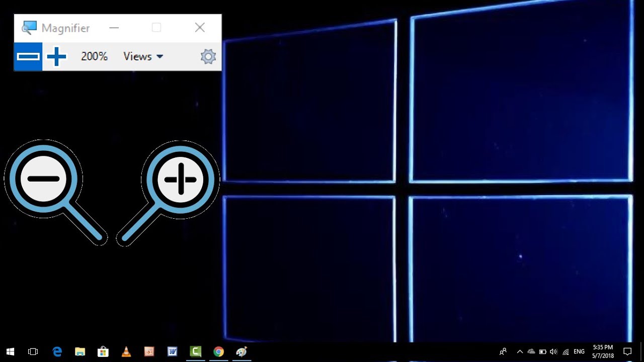Image resolution: width=644 pixels, height=362 pixels.
Task: Click the 200% zoom level text
Action: click(94, 56)
